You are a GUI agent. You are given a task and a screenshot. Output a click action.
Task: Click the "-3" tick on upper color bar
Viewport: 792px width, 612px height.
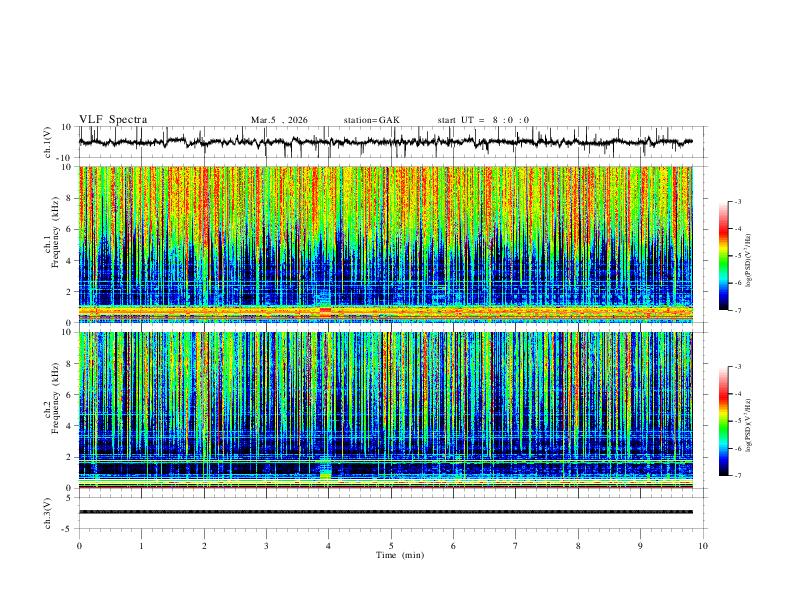[738, 202]
